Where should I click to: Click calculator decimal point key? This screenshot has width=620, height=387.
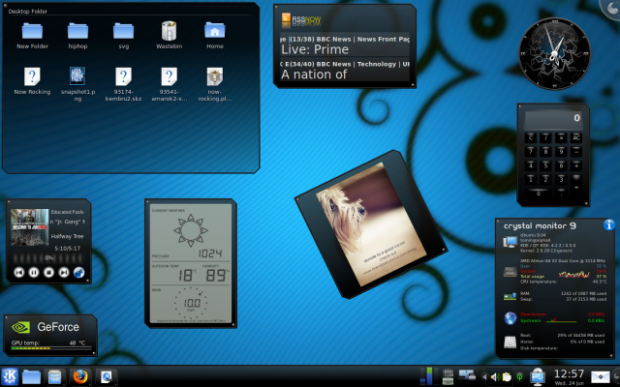click(x=561, y=193)
